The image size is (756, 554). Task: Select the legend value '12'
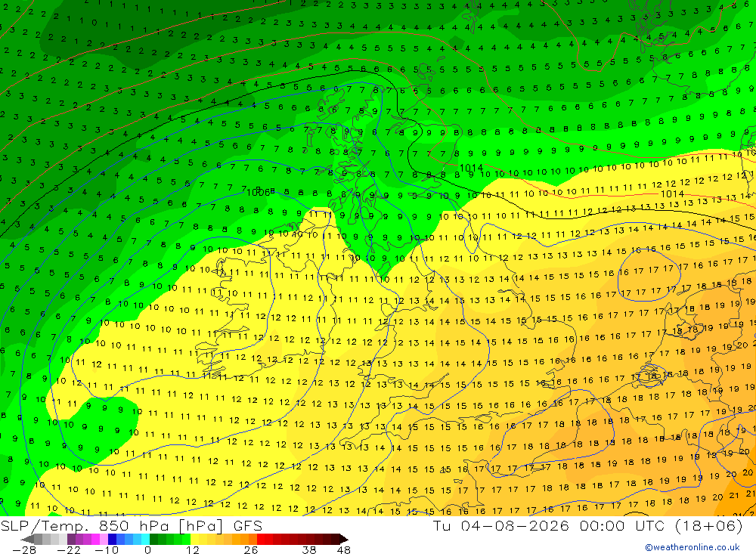point(193,550)
